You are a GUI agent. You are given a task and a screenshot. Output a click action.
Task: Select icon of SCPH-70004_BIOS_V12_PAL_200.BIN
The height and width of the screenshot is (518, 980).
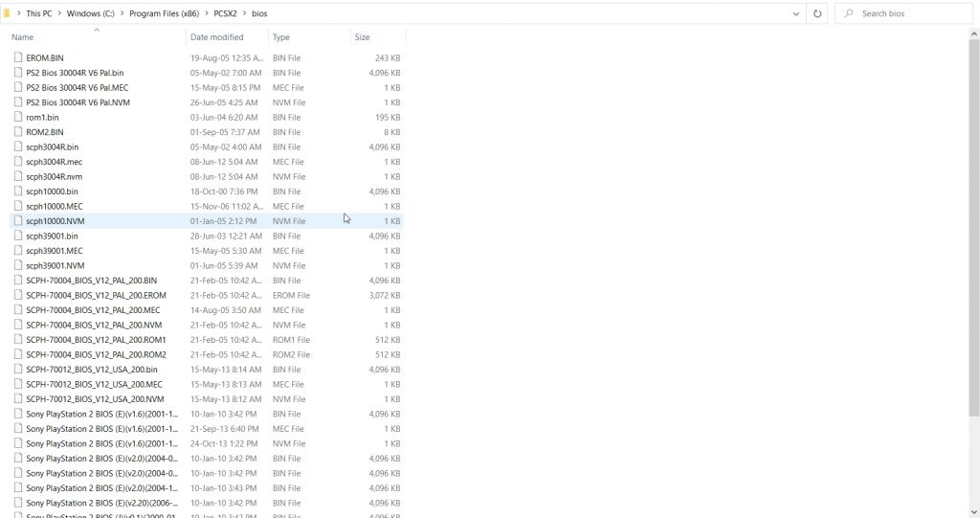coord(18,281)
